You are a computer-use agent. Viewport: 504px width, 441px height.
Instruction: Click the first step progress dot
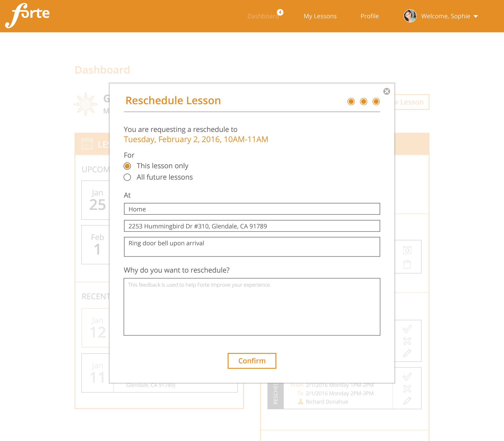[x=351, y=101]
